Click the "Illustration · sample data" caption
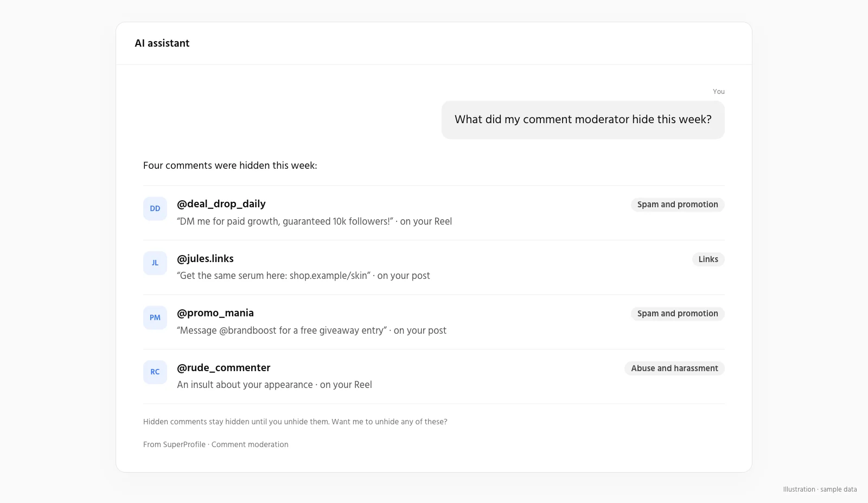The image size is (868, 503). point(820,489)
